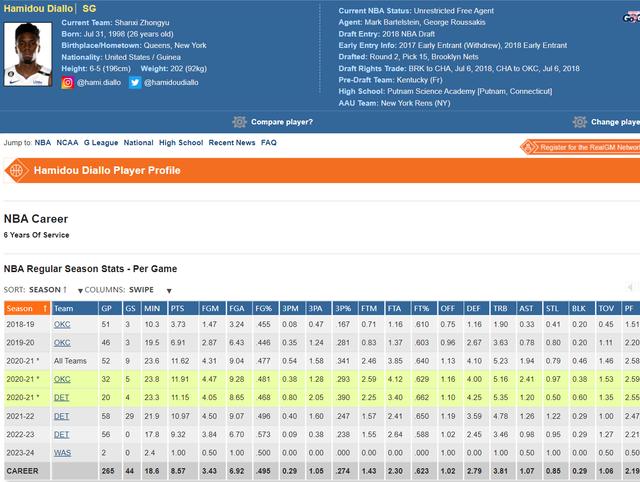Sort by STL column header
Viewport: 640px width, 482px height.
[555, 309]
